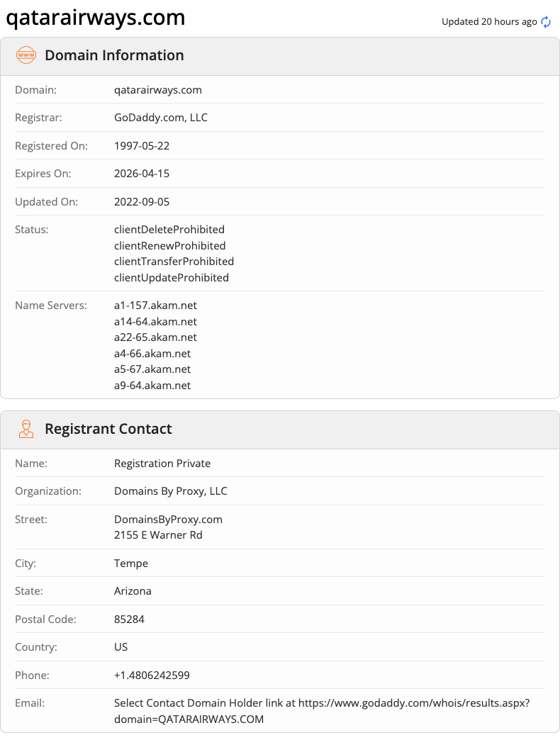This screenshot has height=740, width=560.
Task: Click the expiry date 2026-04-15
Action: 142,174
